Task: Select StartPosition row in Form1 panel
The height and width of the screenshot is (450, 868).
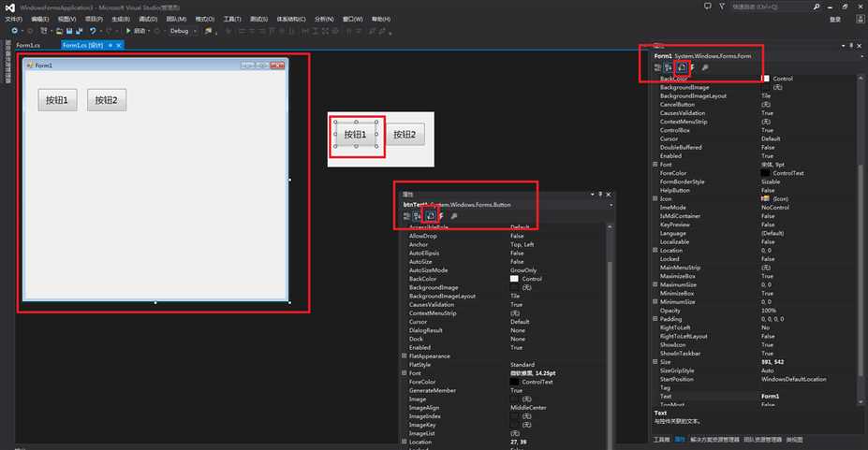Action: click(x=755, y=379)
